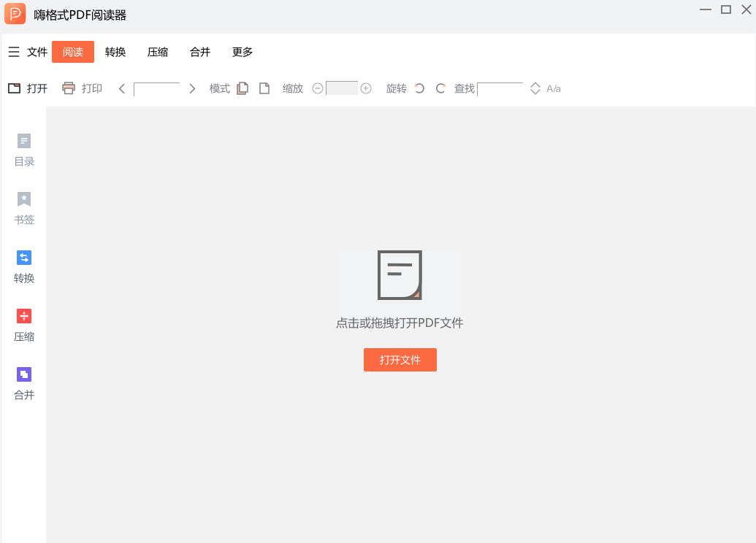This screenshot has height=543, width=756.
Task: Select double-page view mode icon
Action: coord(243,88)
